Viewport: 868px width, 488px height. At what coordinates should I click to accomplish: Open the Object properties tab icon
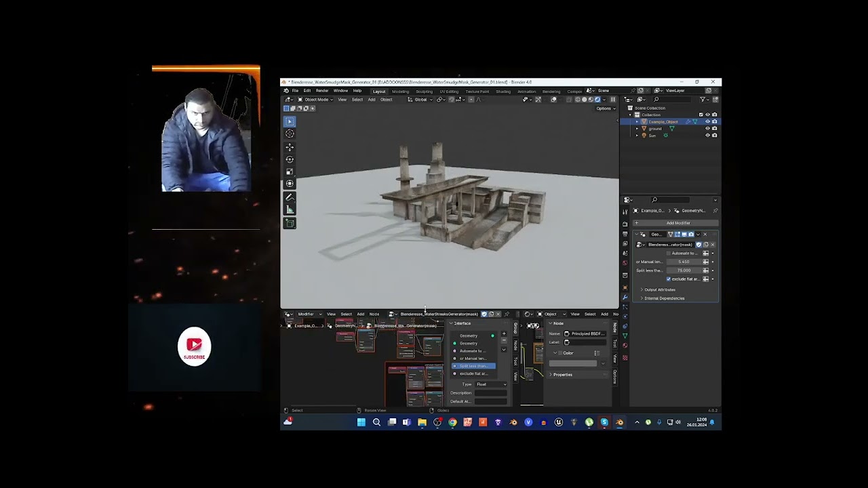click(x=625, y=287)
